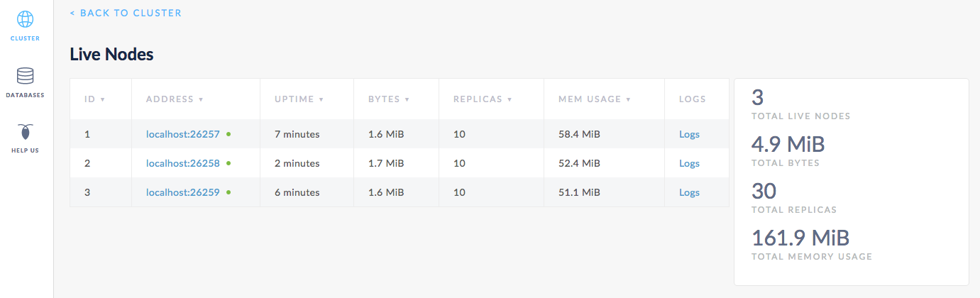The width and height of the screenshot is (980, 298).
Task: Open the Databases stack icon
Action: pos(25,76)
